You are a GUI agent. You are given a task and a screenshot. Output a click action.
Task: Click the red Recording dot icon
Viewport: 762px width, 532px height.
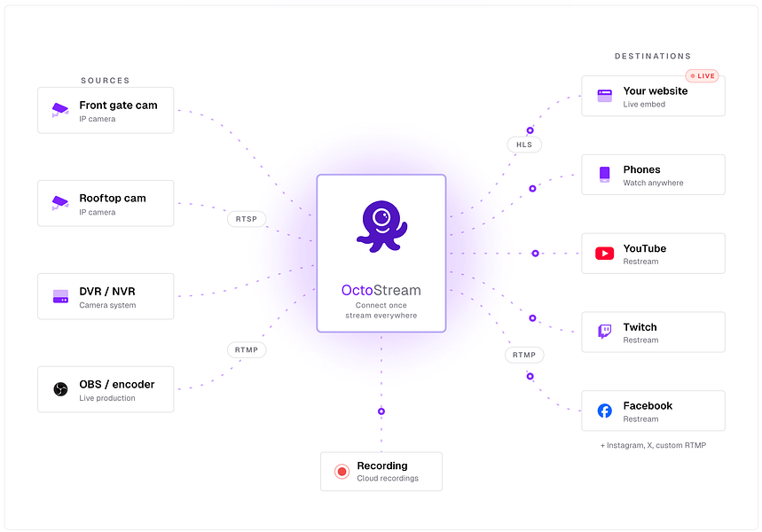(342, 472)
